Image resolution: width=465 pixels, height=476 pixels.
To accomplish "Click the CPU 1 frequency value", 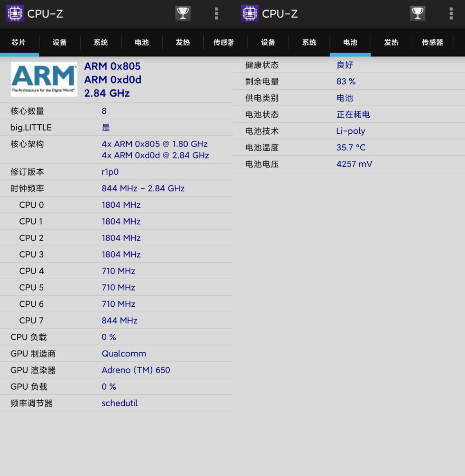I will click(121, 222).
